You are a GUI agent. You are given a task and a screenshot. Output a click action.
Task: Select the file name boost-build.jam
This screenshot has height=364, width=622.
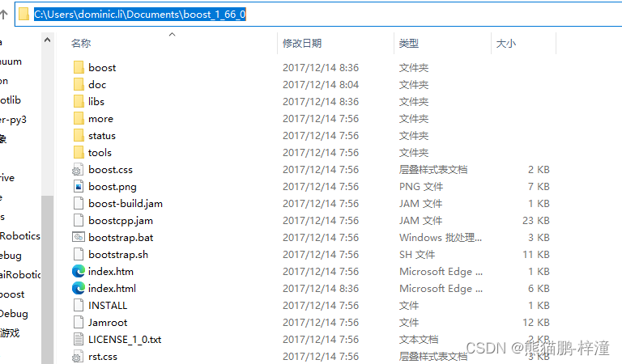click(x=126, y=204)
